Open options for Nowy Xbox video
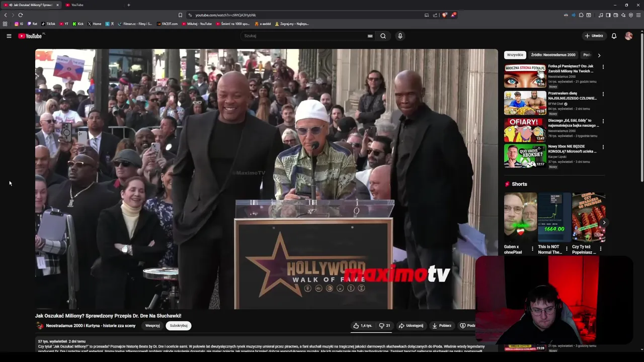Image resolution: width=644 pixels, height=362 pixels. (x=603, y=147)
